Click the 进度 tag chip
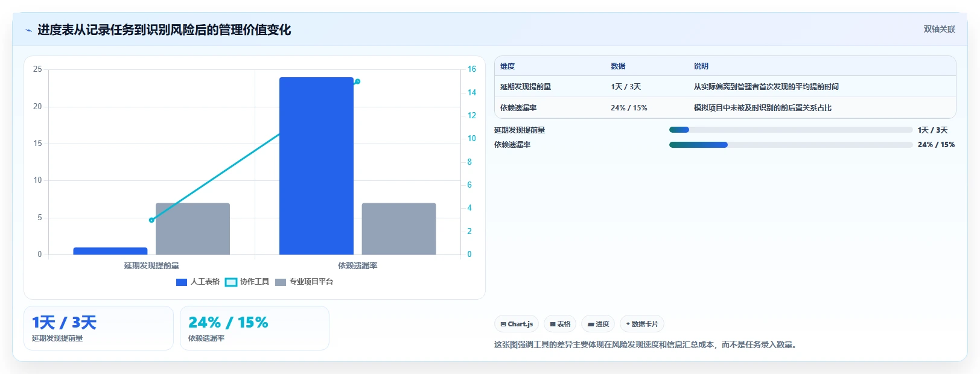Image resolution: width=980 pixels, height=374 pixels. click(598, 324)
